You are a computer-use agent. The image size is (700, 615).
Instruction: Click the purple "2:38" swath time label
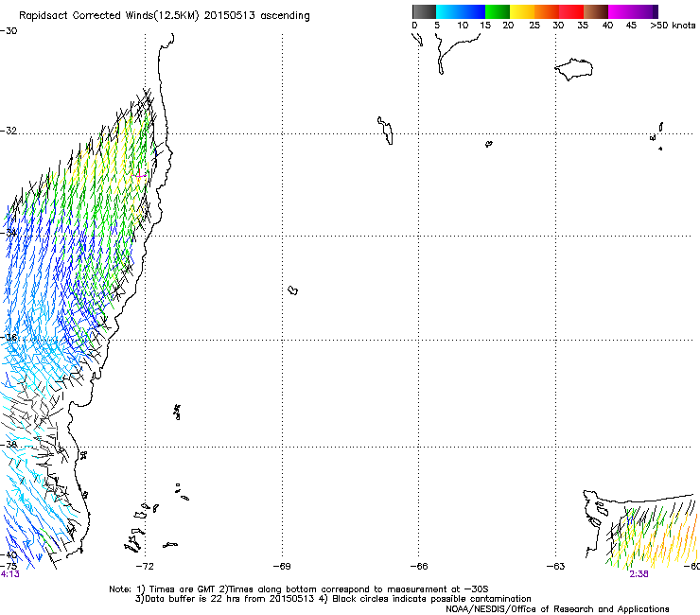(x=639, y=574)
